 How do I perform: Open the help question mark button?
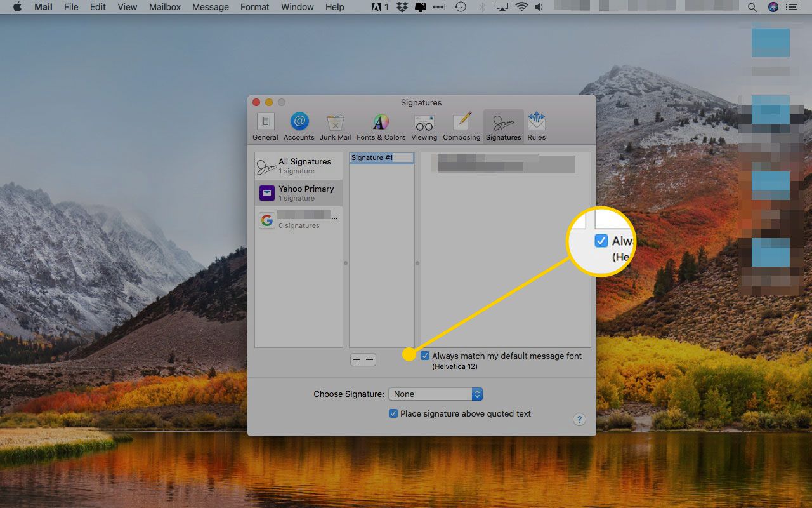579,420
